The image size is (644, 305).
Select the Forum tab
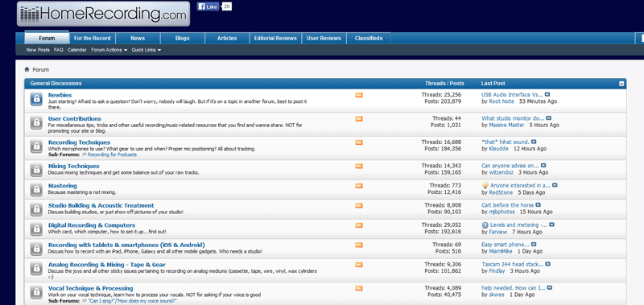point(47,38)
